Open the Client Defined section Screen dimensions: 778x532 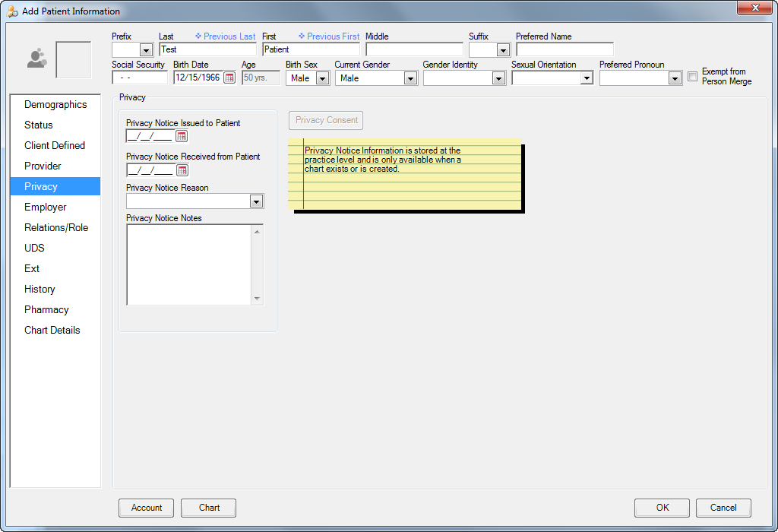(55, 145)
